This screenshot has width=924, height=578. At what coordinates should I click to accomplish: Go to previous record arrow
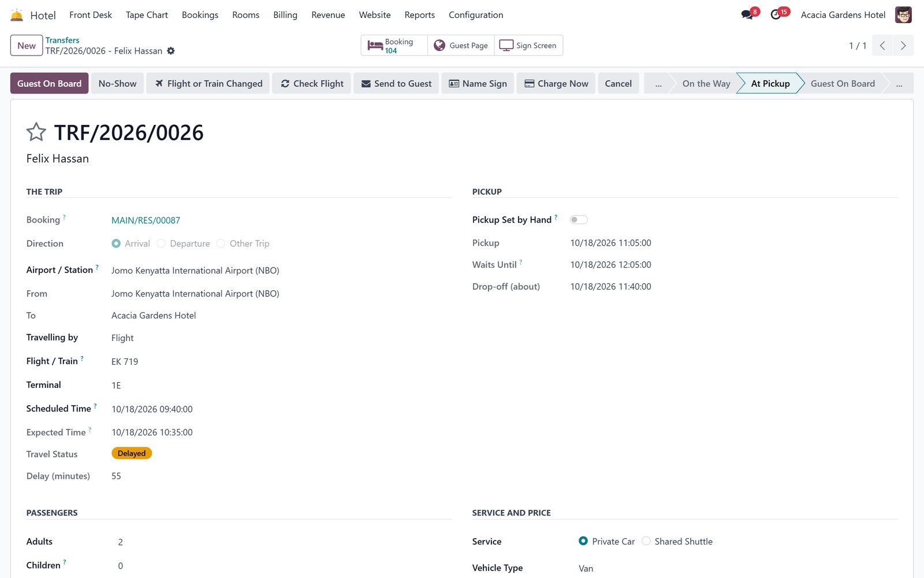(x=882, y=46)
